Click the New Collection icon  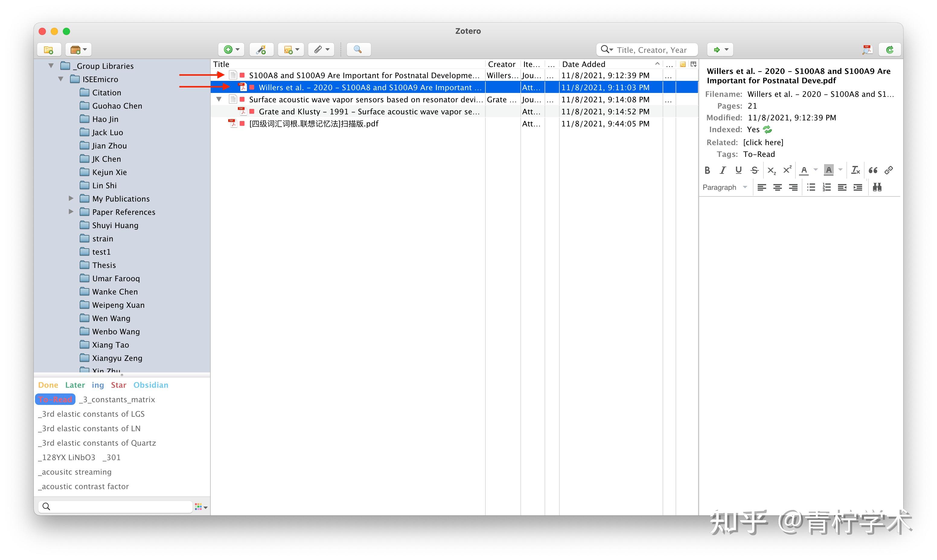click(49, 50)
